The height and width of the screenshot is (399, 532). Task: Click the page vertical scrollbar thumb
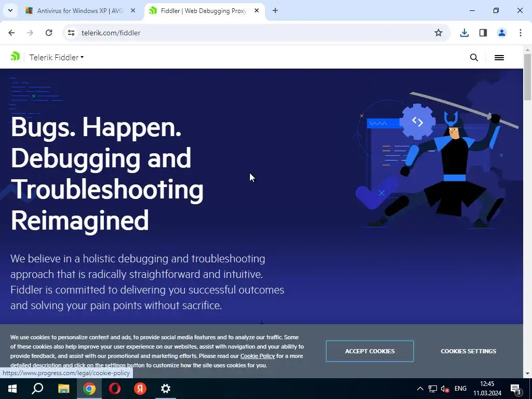click(527, 77)
